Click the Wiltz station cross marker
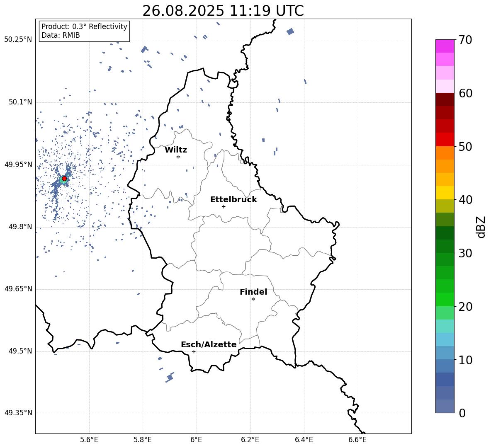Screen dimensions: 491x448 pyautogui.click(x=178, y=157)
